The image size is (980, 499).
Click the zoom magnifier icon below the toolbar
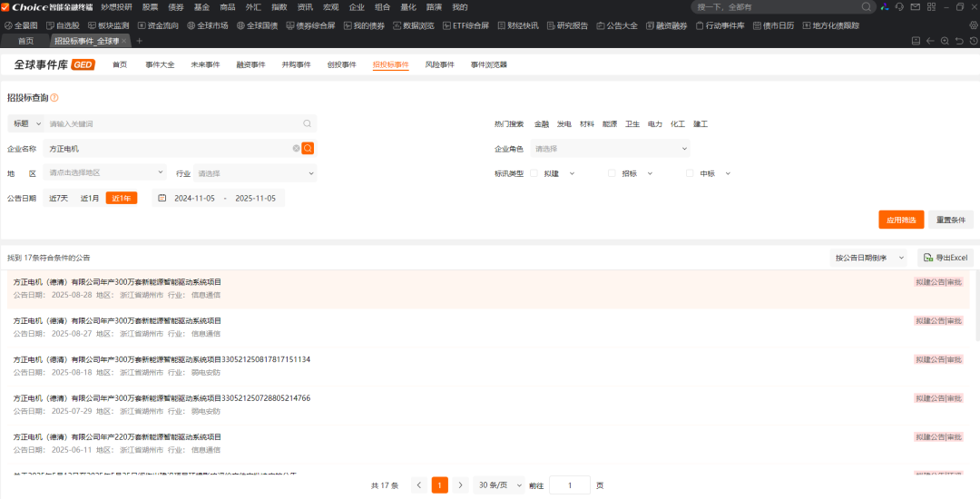click(945, 41)
